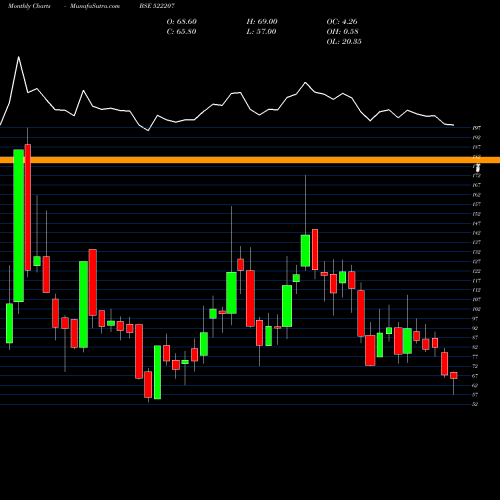Click the highest peak of the white indicator line

18,57
